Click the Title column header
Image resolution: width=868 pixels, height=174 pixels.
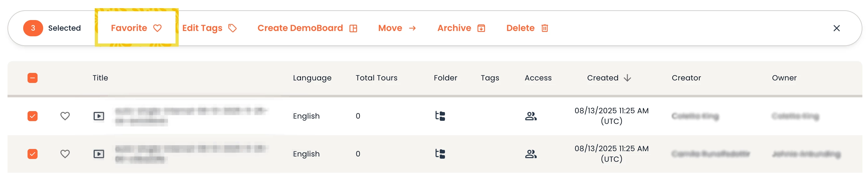(100, 78)
